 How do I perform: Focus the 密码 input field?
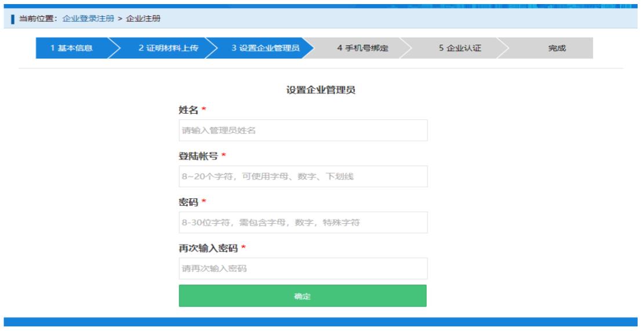coord(303,222)
